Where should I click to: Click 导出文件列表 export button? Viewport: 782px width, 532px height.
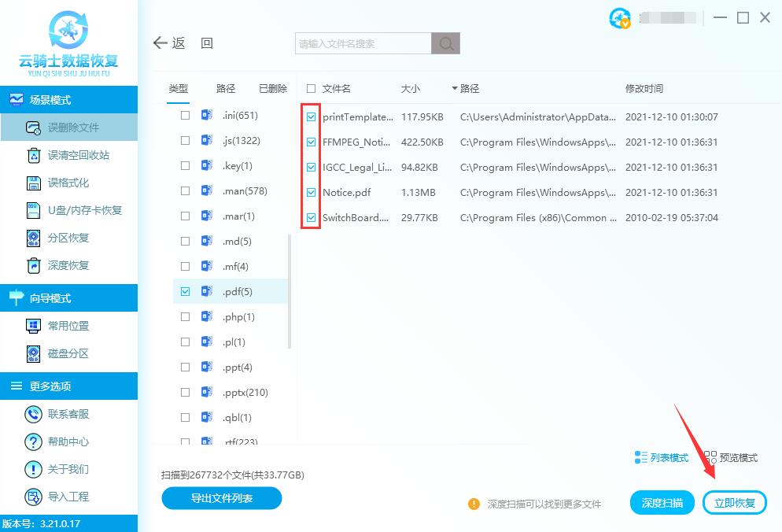(x=221, y=498)
